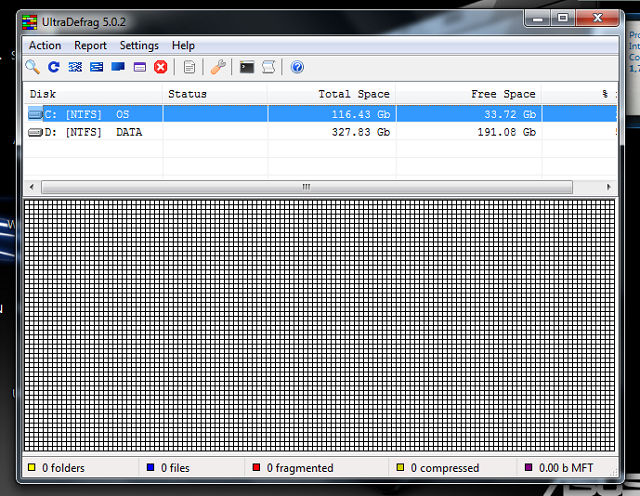Run Quick optimization toolbar icon
Viewport: 640px width, 496px height.
[x=96, y=67]
